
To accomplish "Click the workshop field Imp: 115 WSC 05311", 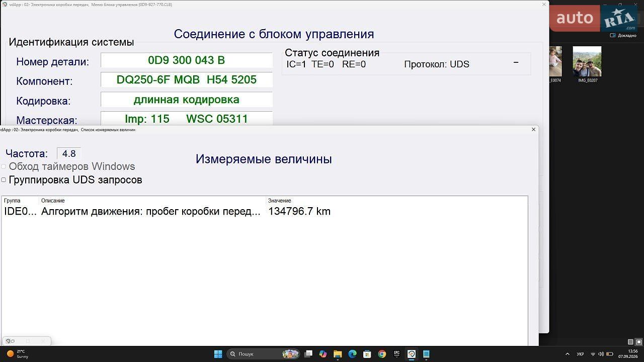I will coord(187,119).
